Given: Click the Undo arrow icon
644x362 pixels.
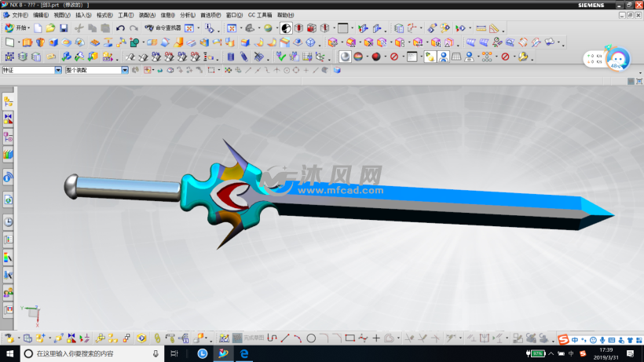Looking at the screenshot, I should coord(120,28).
